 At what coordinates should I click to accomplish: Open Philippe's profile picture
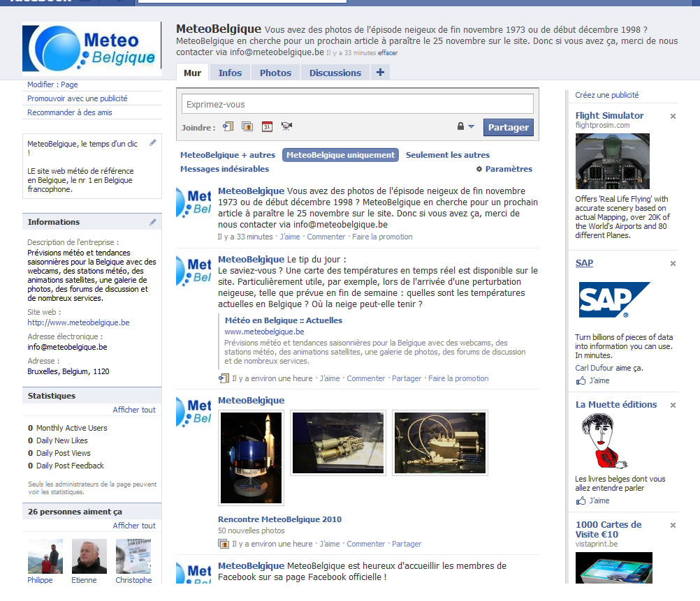(45, 556)
